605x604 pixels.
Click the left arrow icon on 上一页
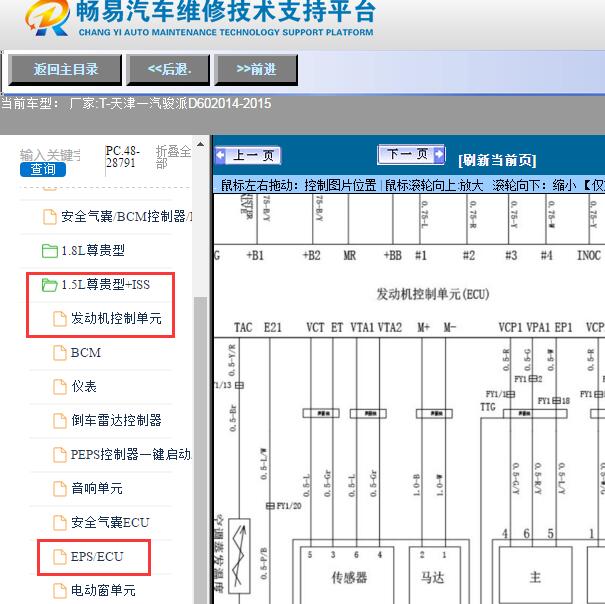(220, 156)
